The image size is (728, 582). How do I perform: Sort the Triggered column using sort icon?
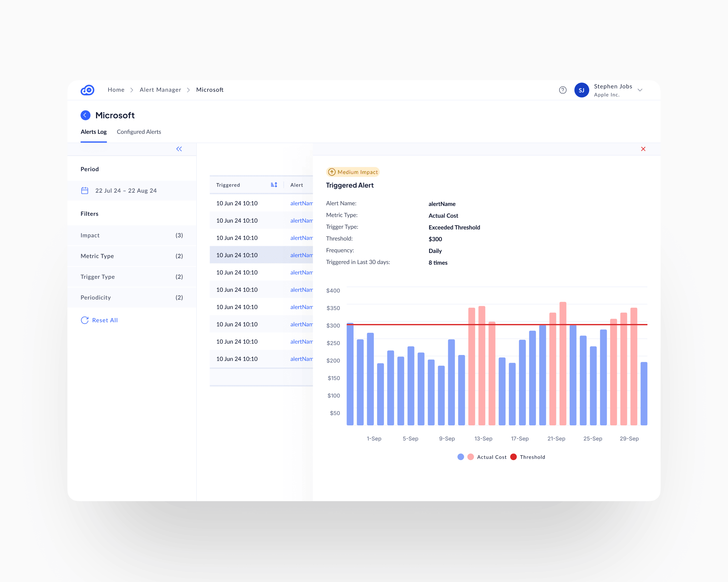click(x=274, y=185)
